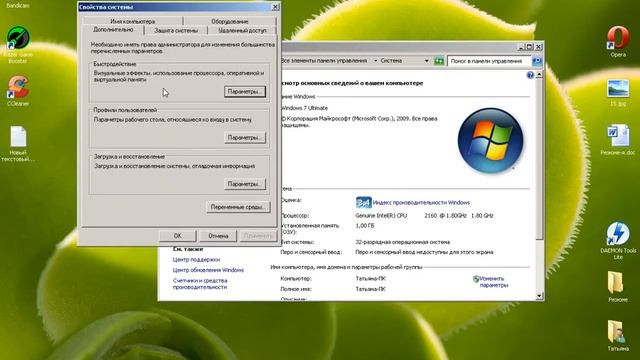Click the help question mark icon in System window
Image resolution: width=640 pixels, height=360 pixels.
[530, 75]
